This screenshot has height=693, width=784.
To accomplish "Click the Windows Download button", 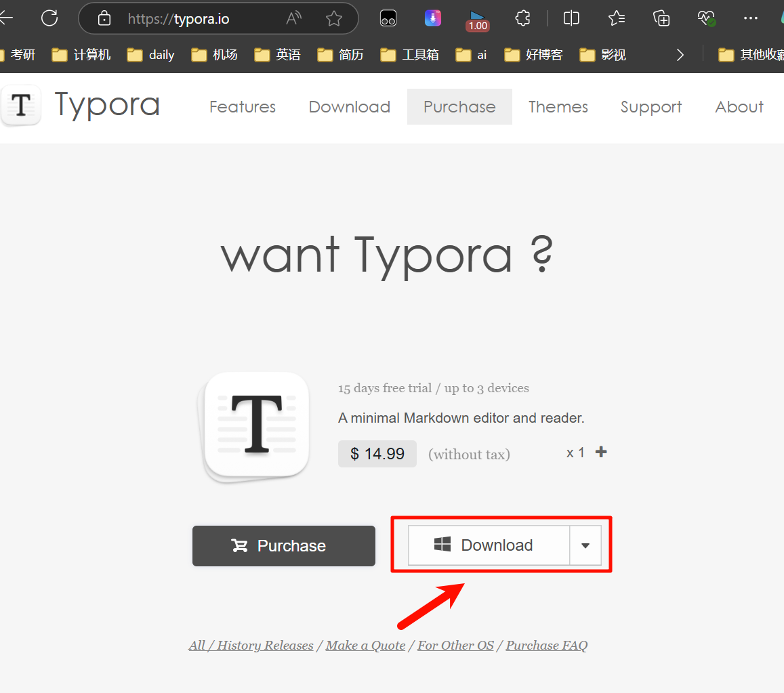I will (x=489, y=545).
